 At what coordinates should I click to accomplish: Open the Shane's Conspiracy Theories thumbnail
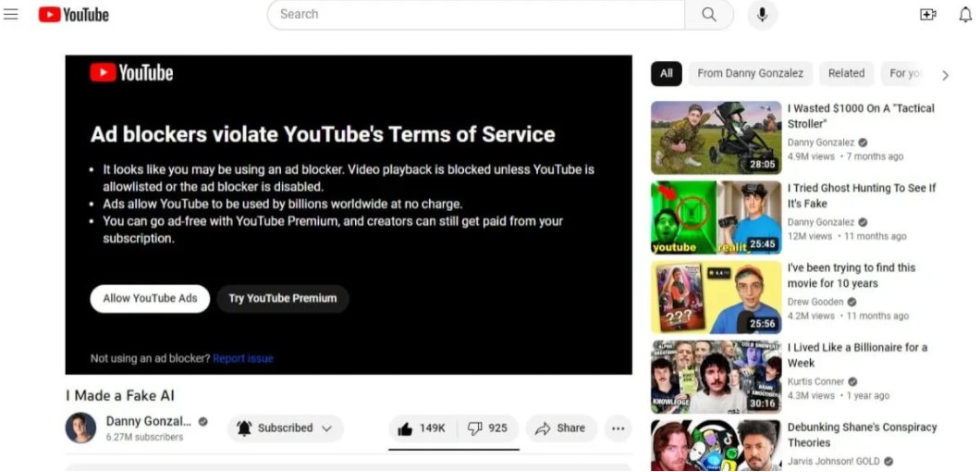(717, 446)
